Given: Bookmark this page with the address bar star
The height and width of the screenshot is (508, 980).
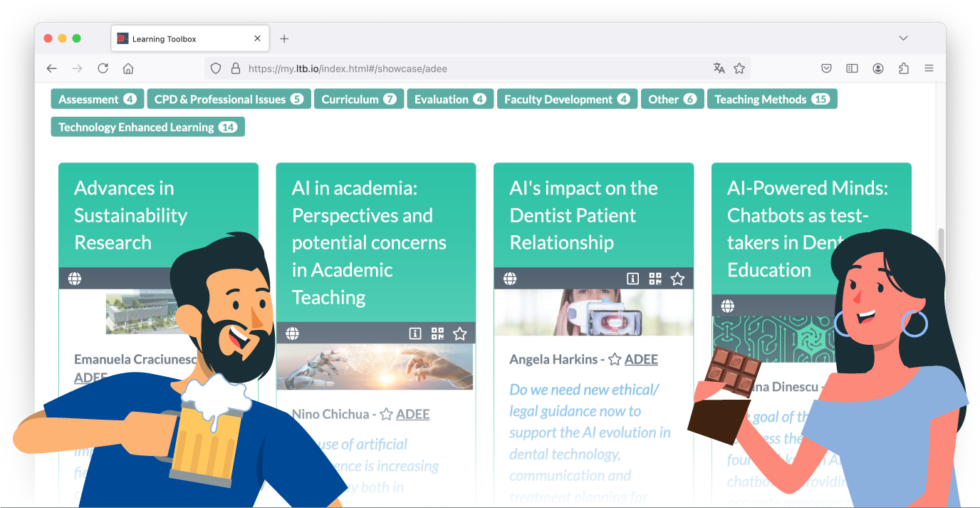Looking at the screenshot, I should tap(739, 68).
